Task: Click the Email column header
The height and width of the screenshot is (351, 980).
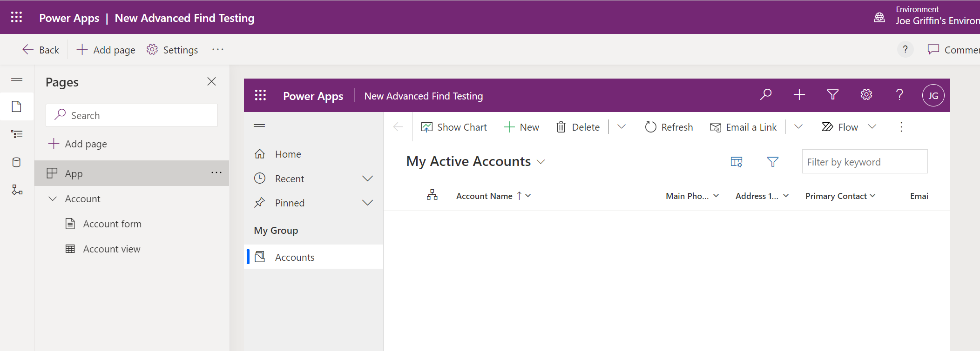Action: point(919,196)
